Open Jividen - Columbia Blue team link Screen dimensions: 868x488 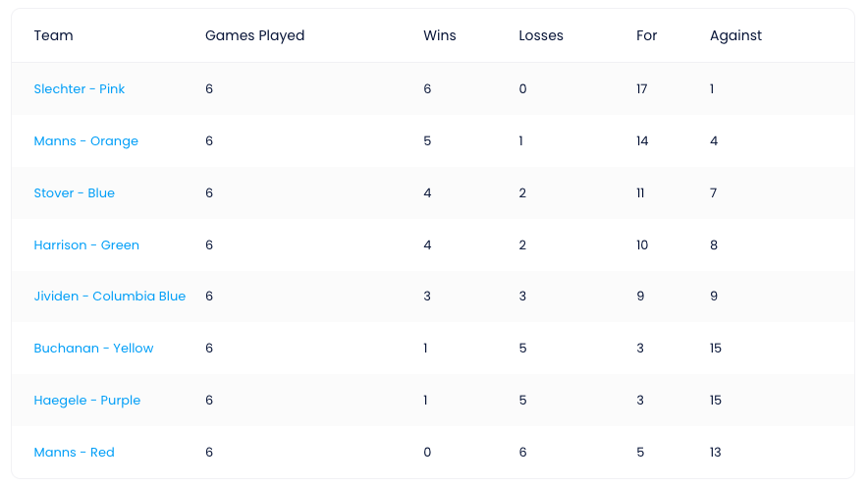pos(110,296)
